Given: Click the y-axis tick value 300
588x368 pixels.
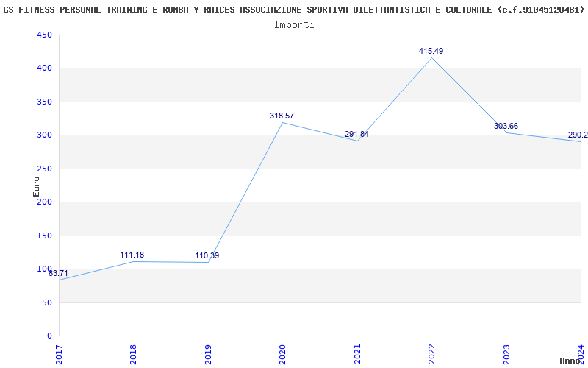Looking at the screenshot, I should (x=44, y=135).
